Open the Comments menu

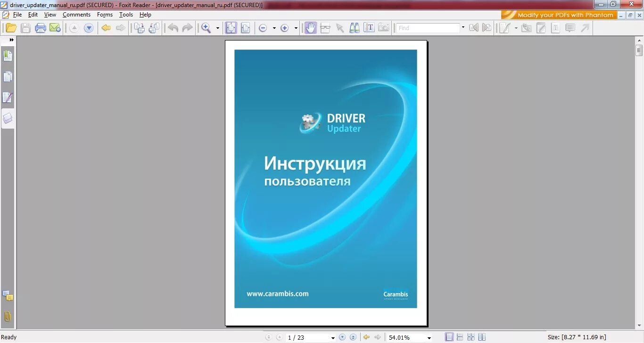click(76, 15)
